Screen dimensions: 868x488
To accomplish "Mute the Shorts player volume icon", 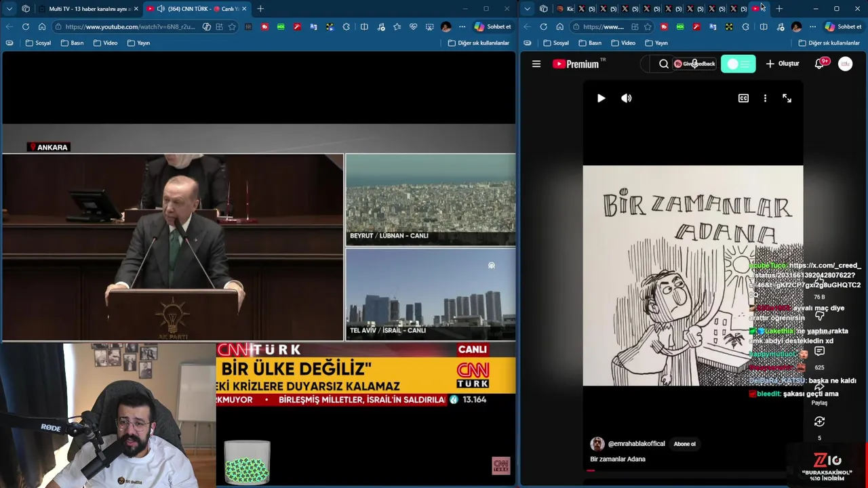I will tap(626, 98).
